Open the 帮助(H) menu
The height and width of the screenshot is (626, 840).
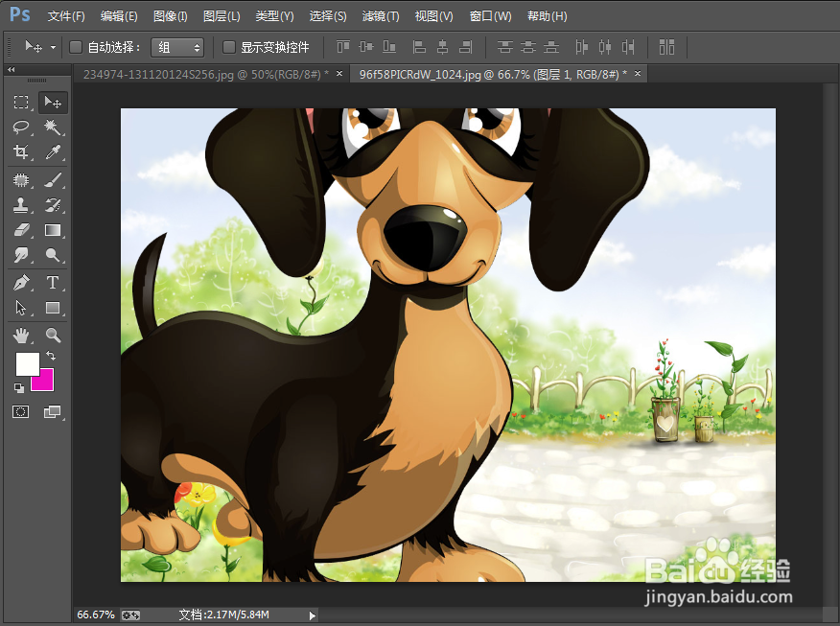pyautogui.click(x=547, y=16)
